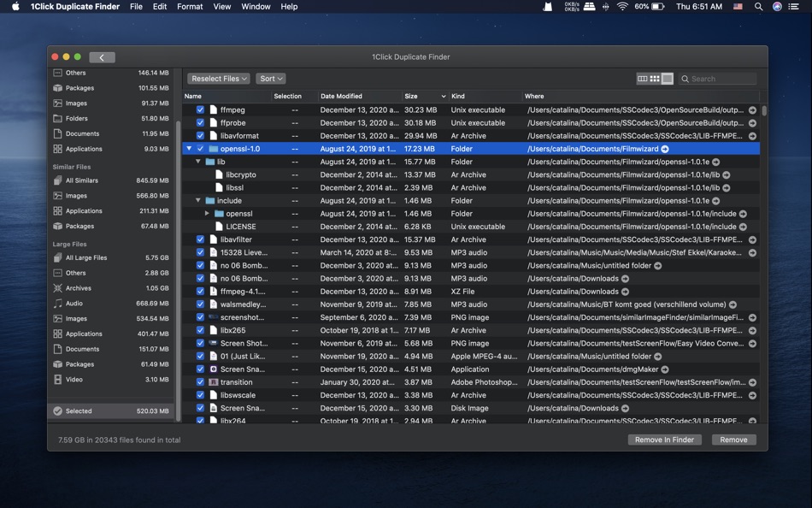Viewport: 812px width, 508px height.
Task: Click the Screen Sna... Application file icon
Action: tap(213, 369)
